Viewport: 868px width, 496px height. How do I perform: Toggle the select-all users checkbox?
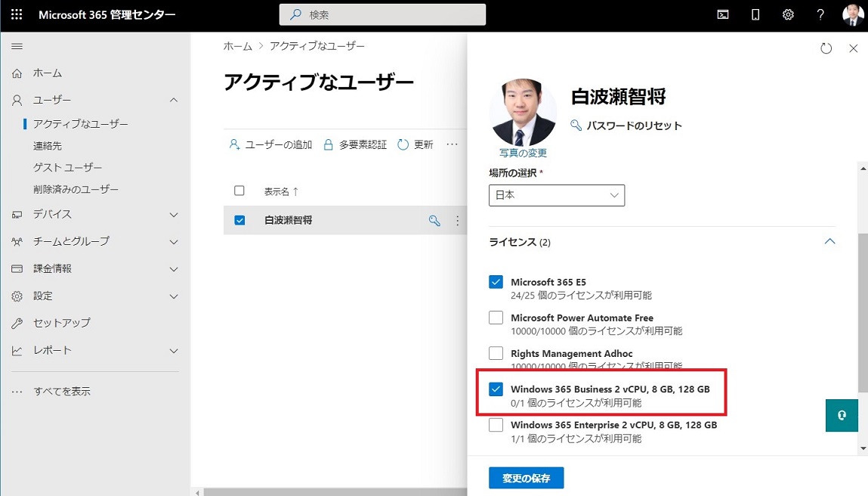[x=239, y=191]
